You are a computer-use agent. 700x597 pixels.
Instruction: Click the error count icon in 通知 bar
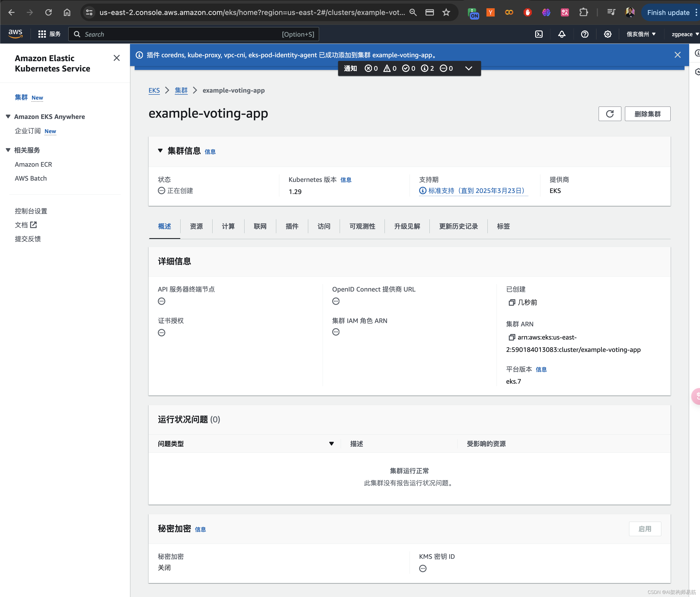tap(368, 68)
